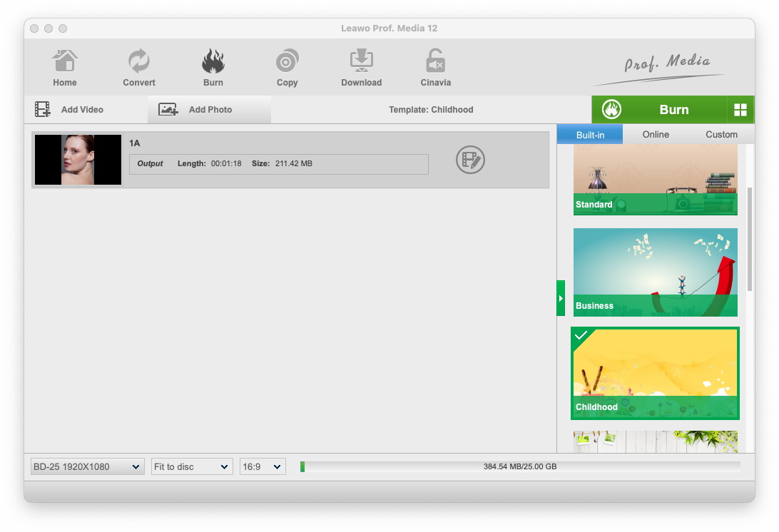Edit video 1A with edit icon
This screenshot has width=779, height=532.
(x=470, y=160)
